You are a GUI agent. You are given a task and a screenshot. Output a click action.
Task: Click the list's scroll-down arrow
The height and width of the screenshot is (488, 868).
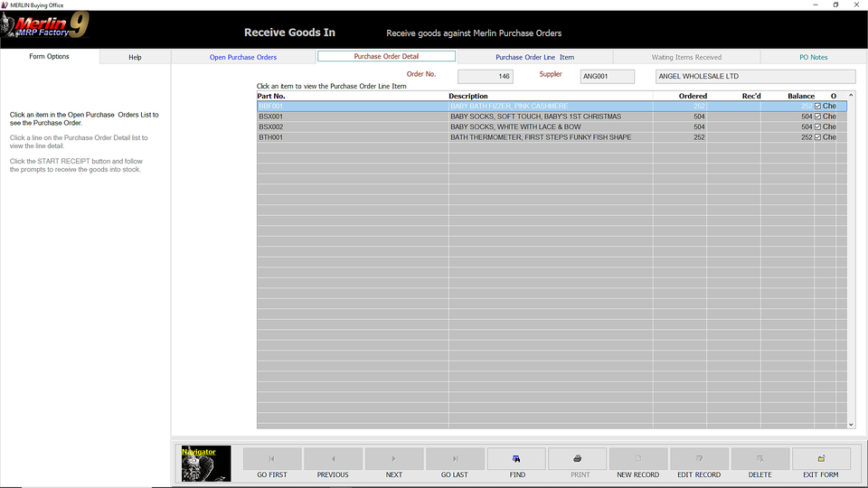click(x=851, y=424)
